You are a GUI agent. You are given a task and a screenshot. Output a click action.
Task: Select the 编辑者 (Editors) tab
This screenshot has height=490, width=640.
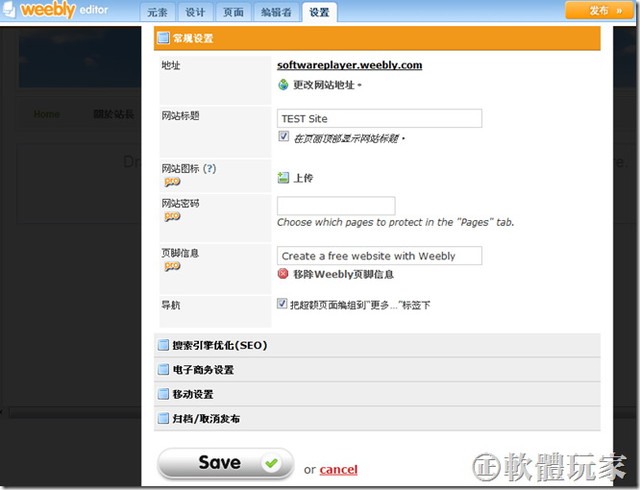tap(276, 12)
